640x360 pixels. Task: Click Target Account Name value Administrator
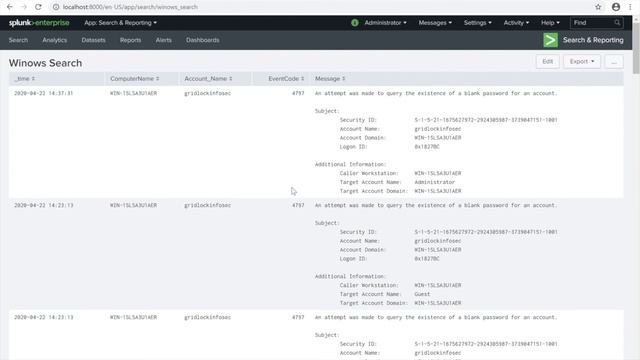point(434,182)
